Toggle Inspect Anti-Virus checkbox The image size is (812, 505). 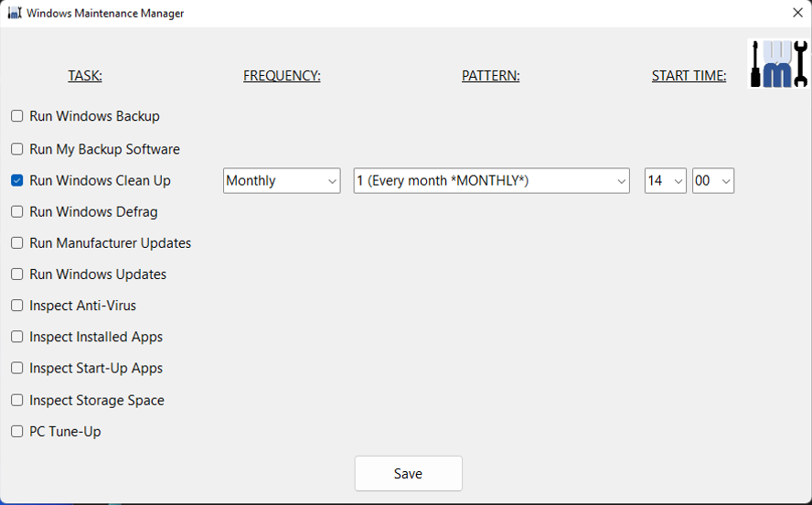pos(17,306)
